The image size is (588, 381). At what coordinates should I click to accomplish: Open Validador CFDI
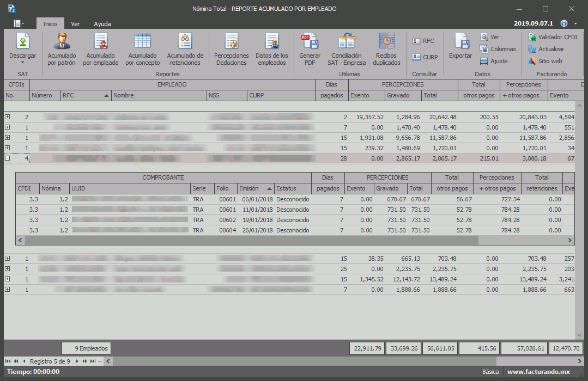553,37
